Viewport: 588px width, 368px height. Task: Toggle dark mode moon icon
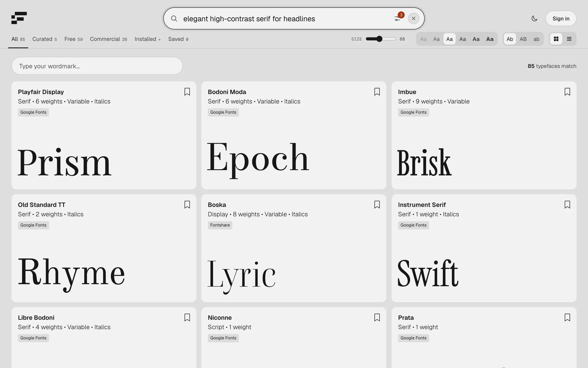tap(534, 18)
